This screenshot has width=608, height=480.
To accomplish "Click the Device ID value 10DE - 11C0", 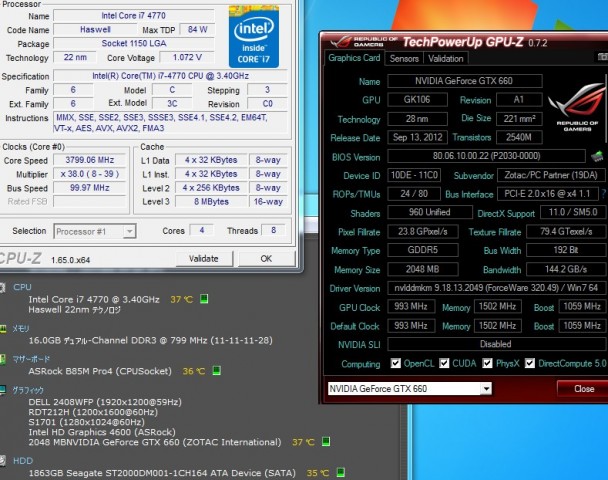I will (x=414, y=175).
